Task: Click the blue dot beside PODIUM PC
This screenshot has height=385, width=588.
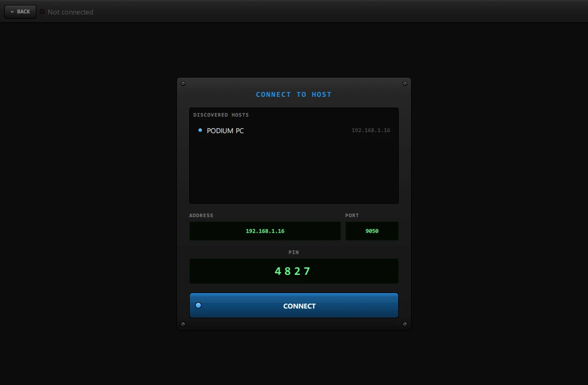Action: tap(200, 130)
